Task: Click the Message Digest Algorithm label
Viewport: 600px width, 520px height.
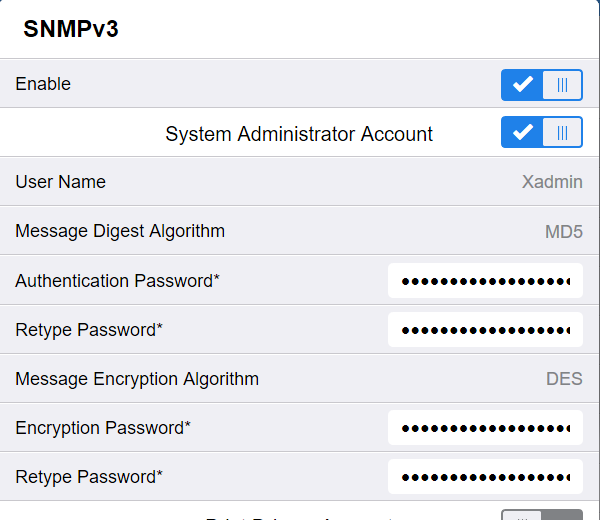Action: (x=120, y=232)
